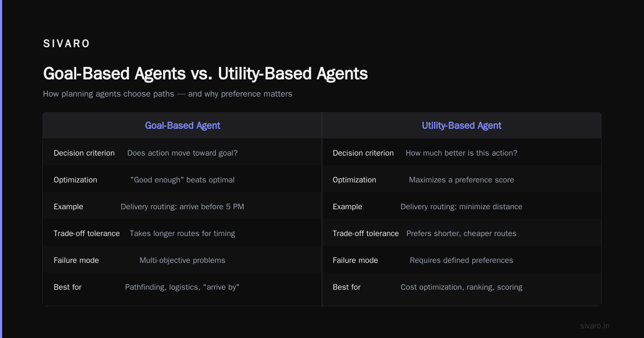Select the 'Good enough beats optimal' cell
644x338 pixels.
click(x=182, y=180)
